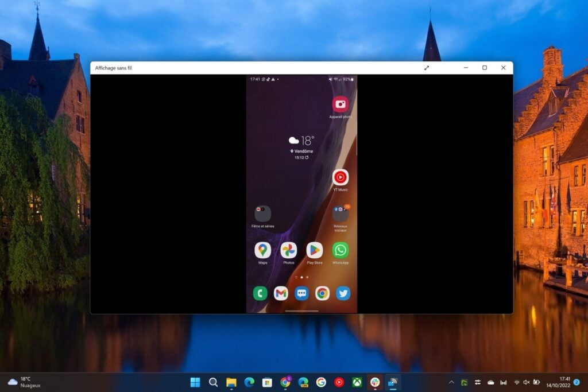
Task: Close the Affichage sans fil window
Action: (x=503, y=68)
